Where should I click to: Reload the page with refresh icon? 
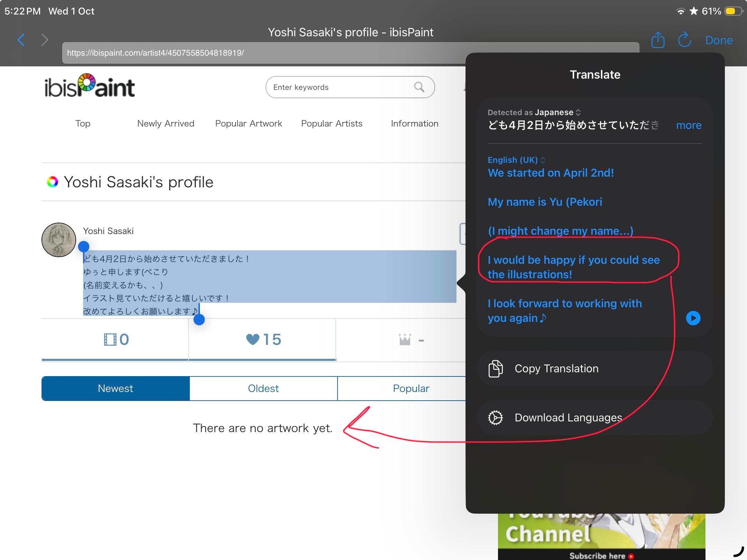click(x=684, y=40)
